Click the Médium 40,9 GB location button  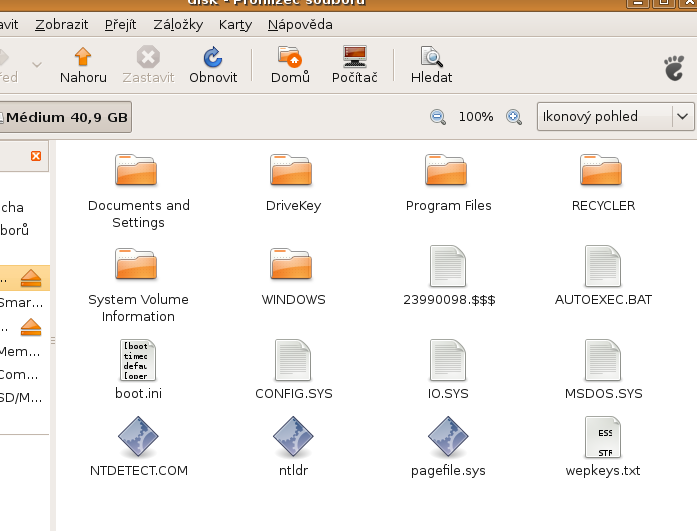65,117
